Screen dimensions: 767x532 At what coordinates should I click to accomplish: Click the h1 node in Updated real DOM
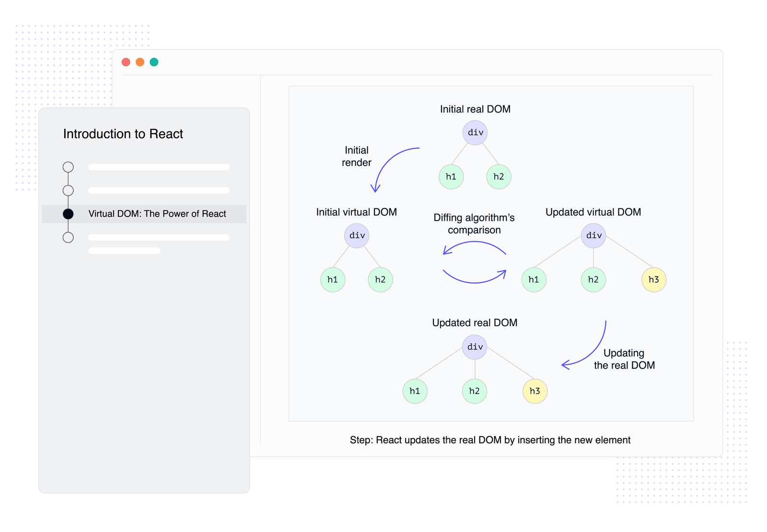tap(415, 391)
